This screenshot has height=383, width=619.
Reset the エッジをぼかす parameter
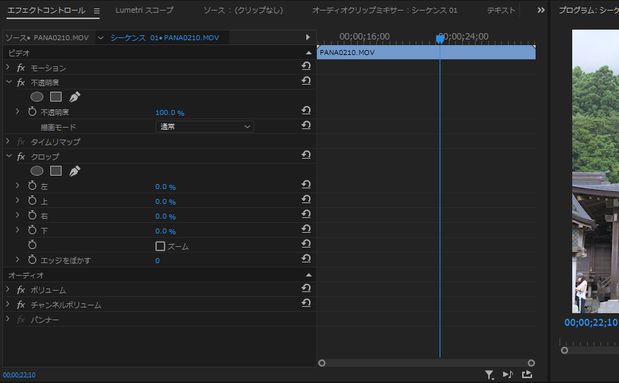306,259
